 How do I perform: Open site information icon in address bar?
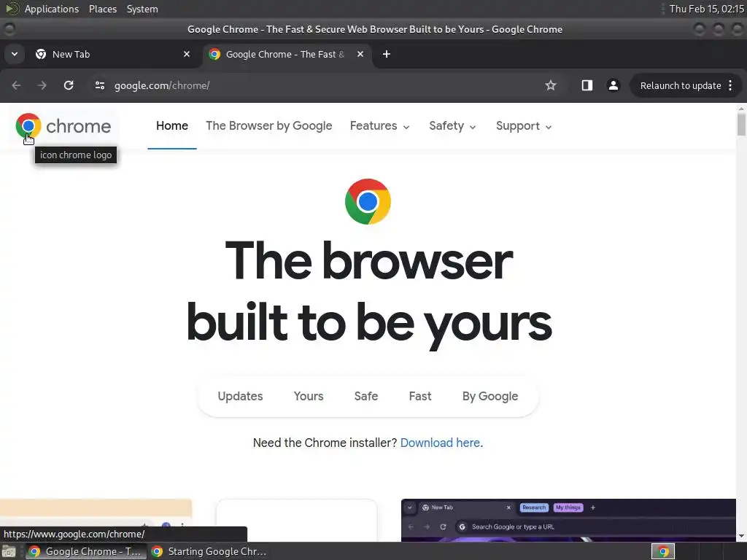click(x=99, y=85)
